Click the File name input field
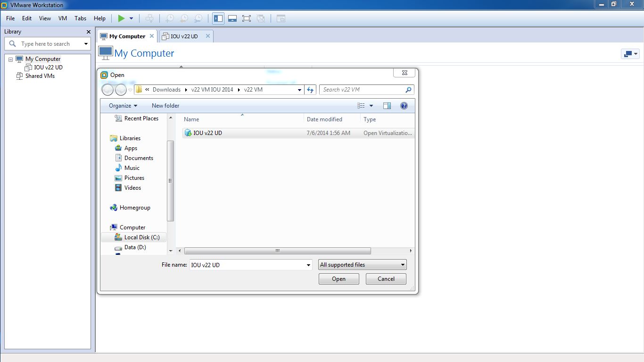This screenshot has height=362, width=644. [x=251, y=265]
